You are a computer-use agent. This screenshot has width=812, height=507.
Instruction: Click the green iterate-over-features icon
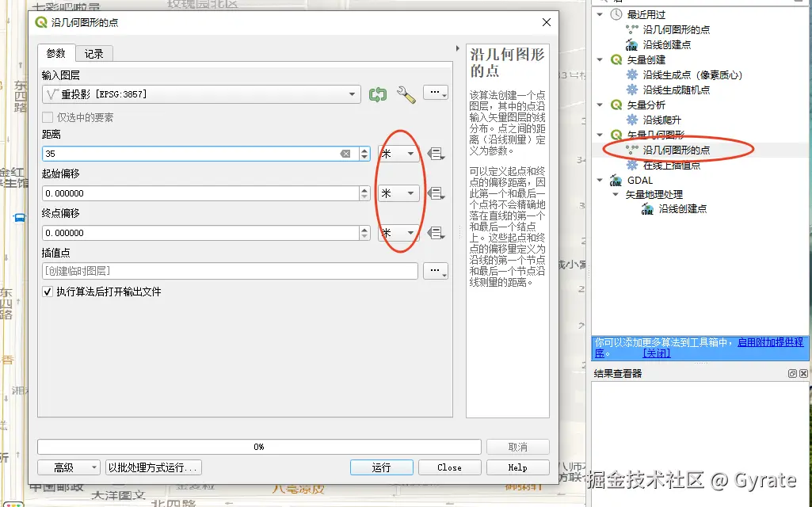pos(378,93)
